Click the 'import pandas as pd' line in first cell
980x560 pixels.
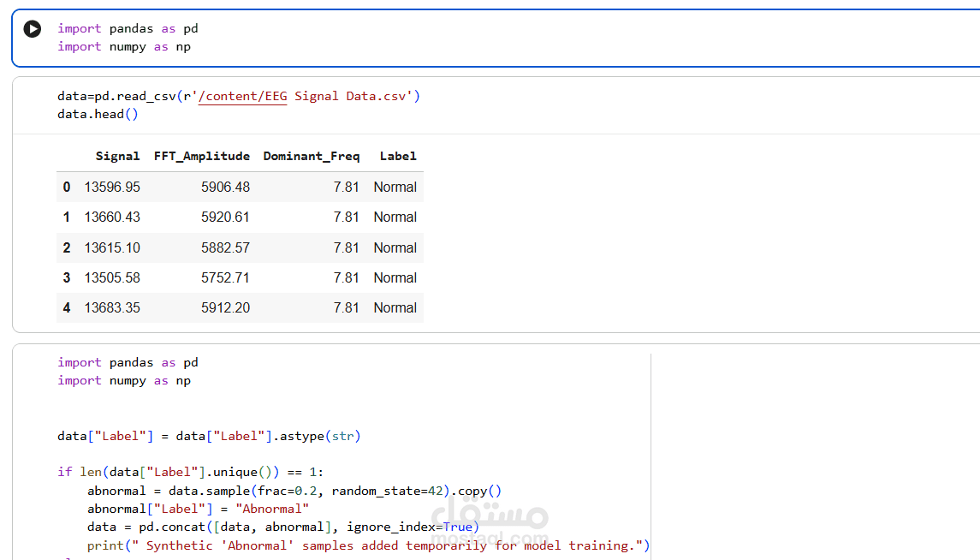tap(128, 28)
